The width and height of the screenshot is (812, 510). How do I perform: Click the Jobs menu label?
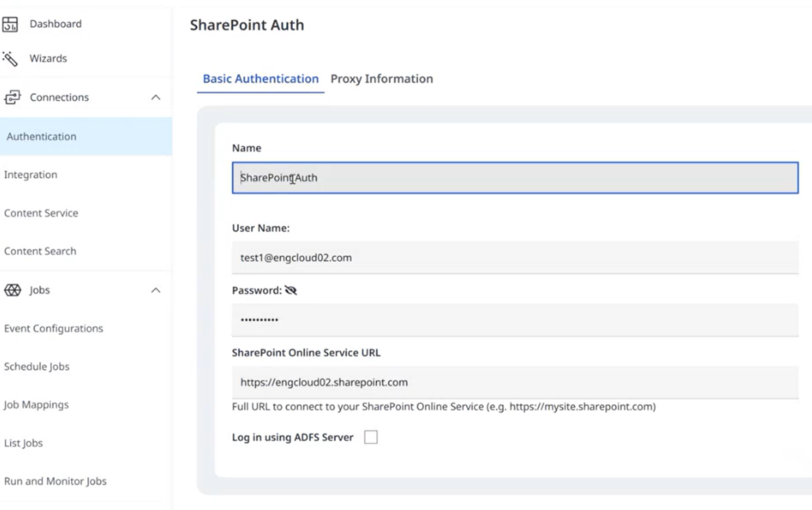tap(40, 290)
